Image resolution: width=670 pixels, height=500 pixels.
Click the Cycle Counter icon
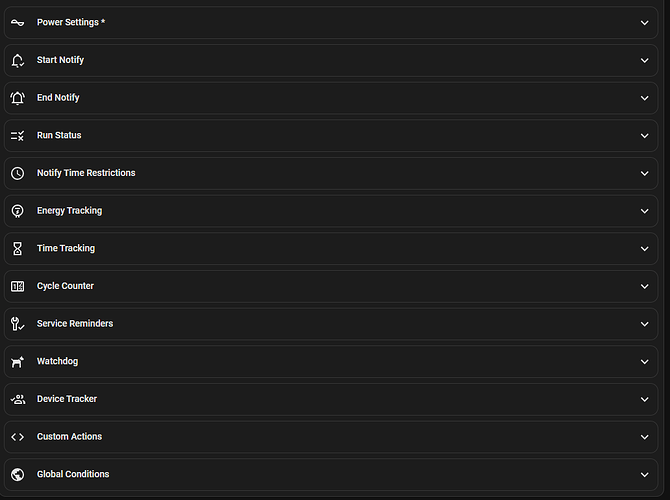17,286
